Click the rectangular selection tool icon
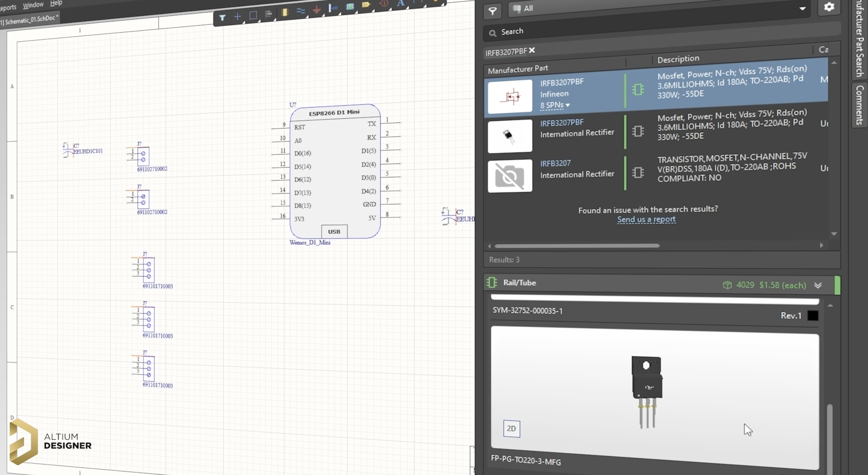Screen dimensions: 868x475 point(253,15)
